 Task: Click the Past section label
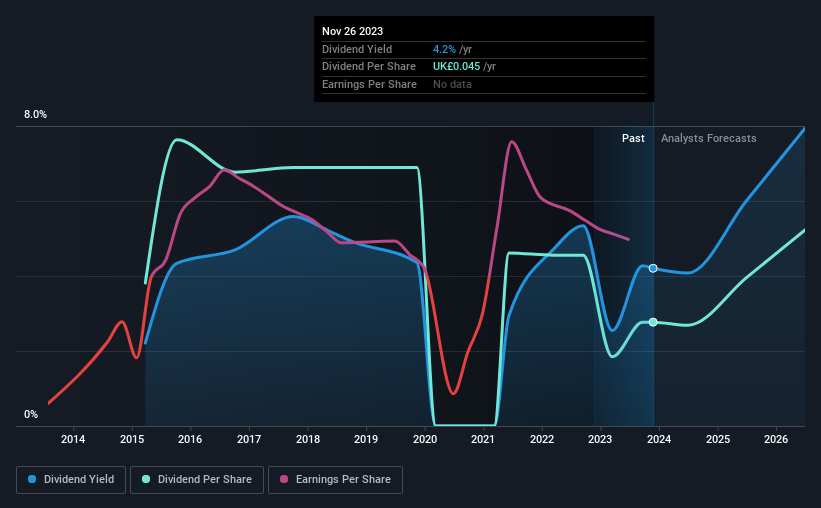pyautogui.click(x=633, y=138)
